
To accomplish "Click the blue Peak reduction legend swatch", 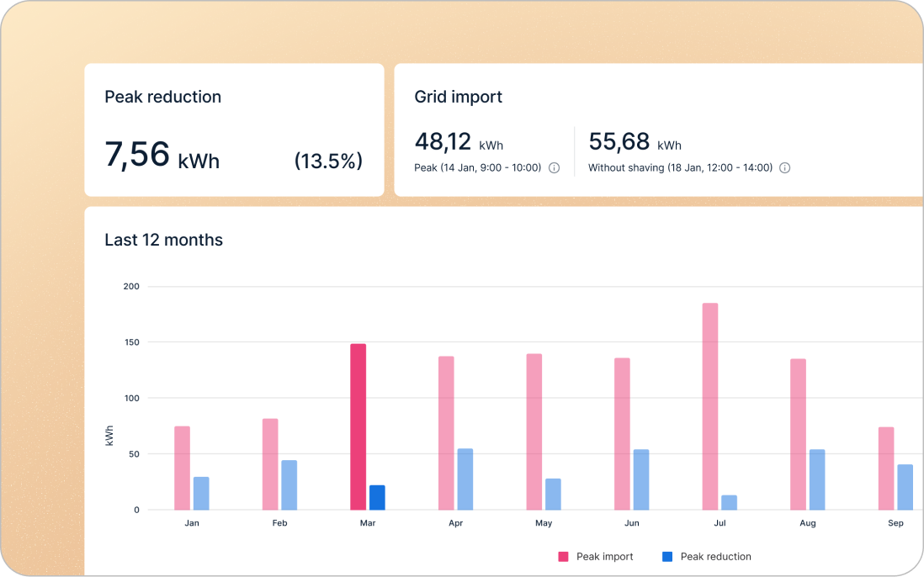I will 667,557.
